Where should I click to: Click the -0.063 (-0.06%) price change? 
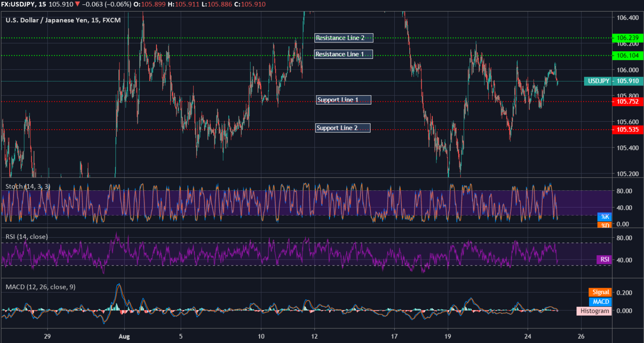(x=106, y=4)
